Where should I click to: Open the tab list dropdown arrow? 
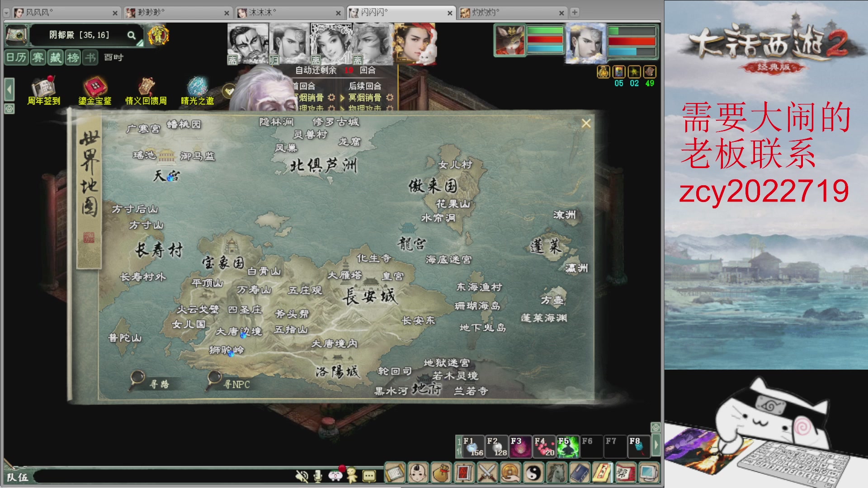point(6,13)
